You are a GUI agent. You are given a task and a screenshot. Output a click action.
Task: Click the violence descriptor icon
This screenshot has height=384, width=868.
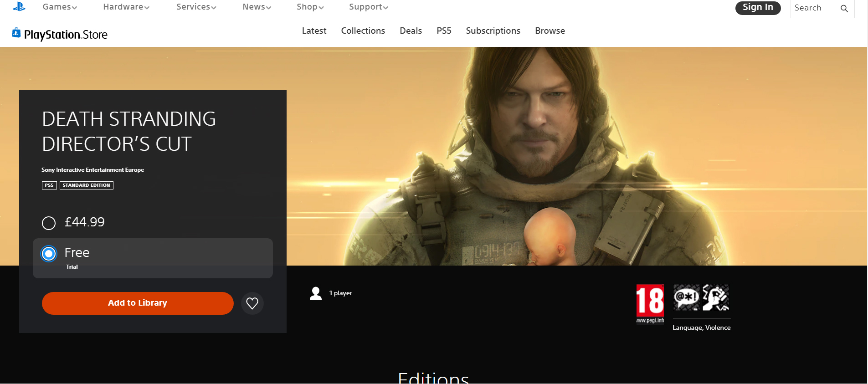[716, 297]
